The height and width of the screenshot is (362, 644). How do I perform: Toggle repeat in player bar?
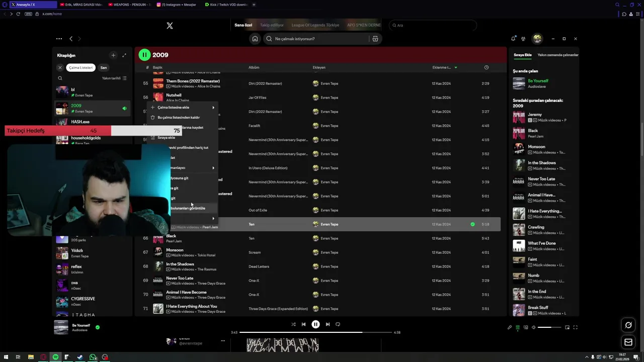pos(338,324)
